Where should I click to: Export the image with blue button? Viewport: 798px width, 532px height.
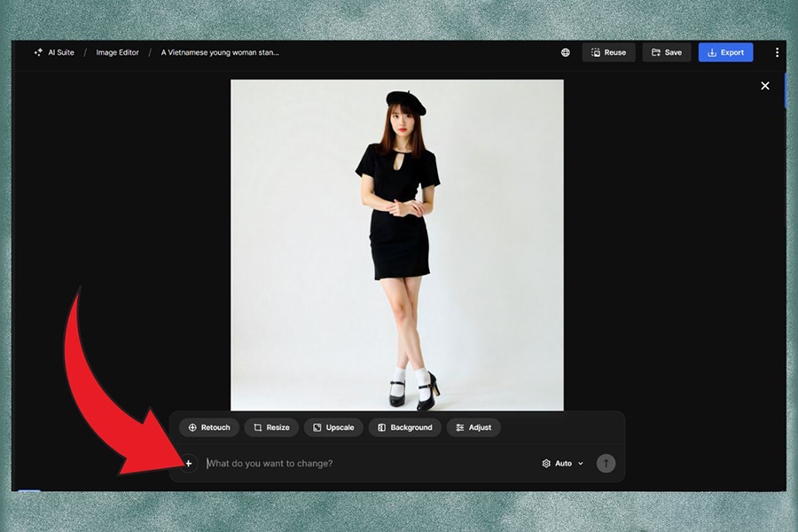tap(725, 52)
